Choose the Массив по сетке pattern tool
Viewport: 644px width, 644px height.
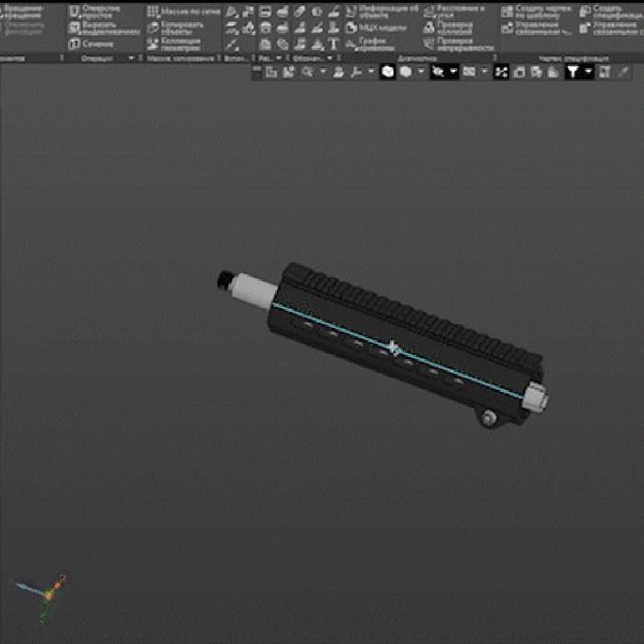pyautogui.click(x=153, y=12)
